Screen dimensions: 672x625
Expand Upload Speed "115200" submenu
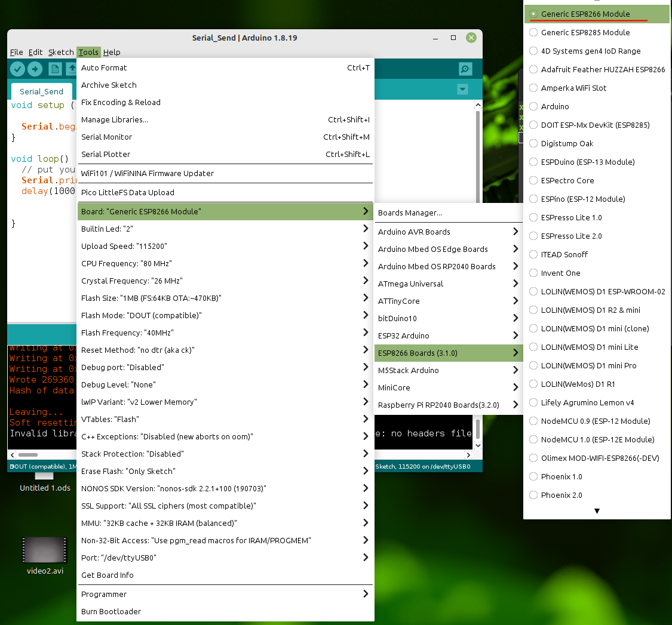[x=225, y=247]
